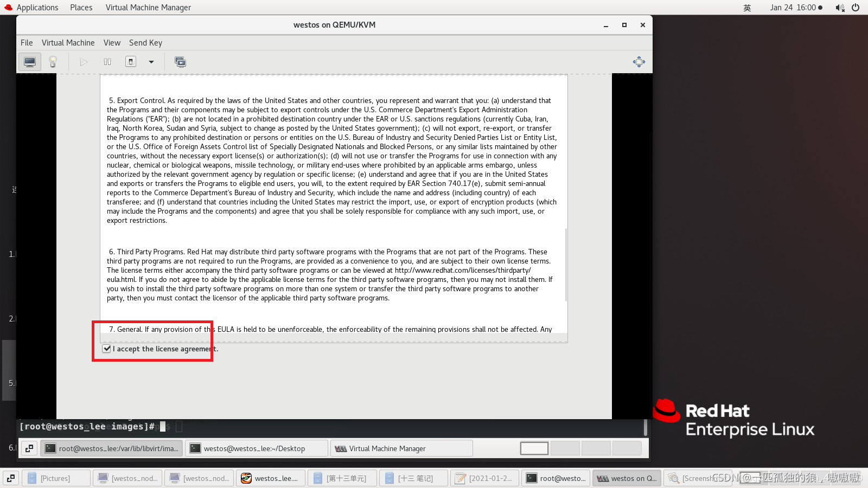The image size is (868, 488).
Task: Open the [Screensh... taskbar window
Action: [x=698, y=478]
